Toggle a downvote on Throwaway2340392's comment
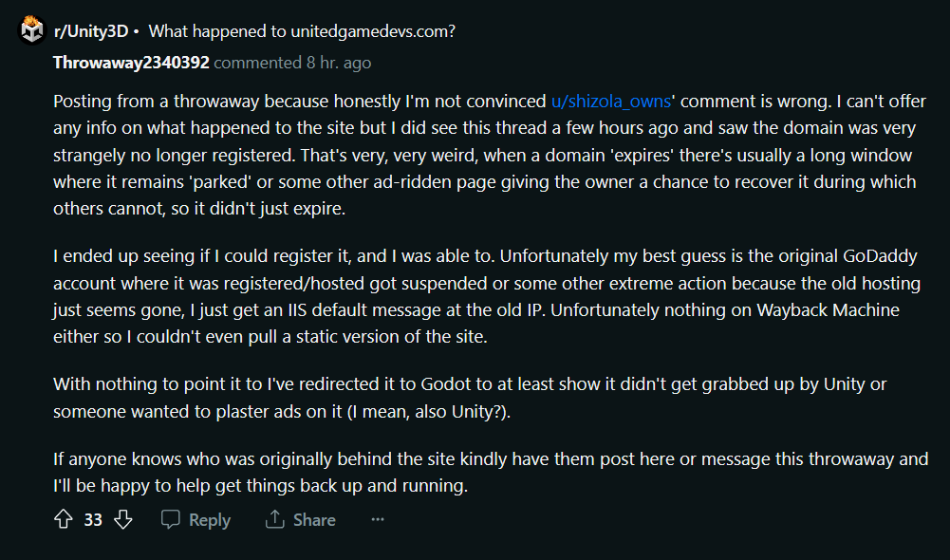 click(x=123, y=519)
